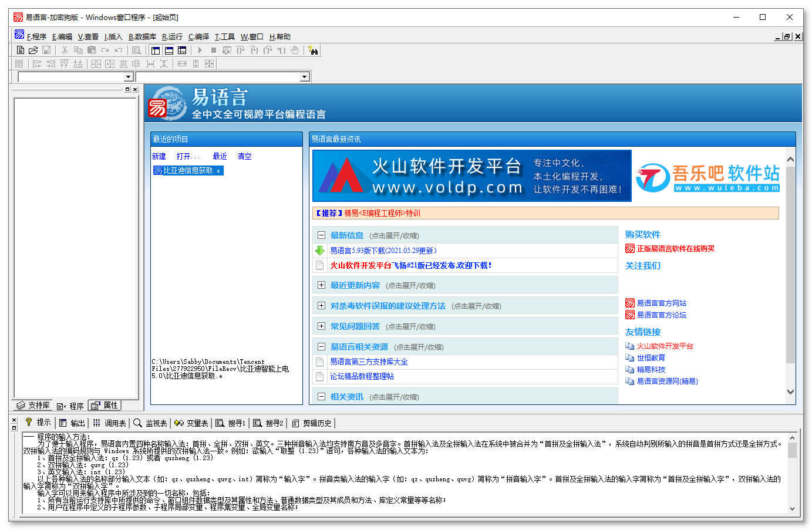The width and height of the screenshot is (812, 530).
Task: Open the left combo box dropdown arrow
Action: (x=129, y=77)
